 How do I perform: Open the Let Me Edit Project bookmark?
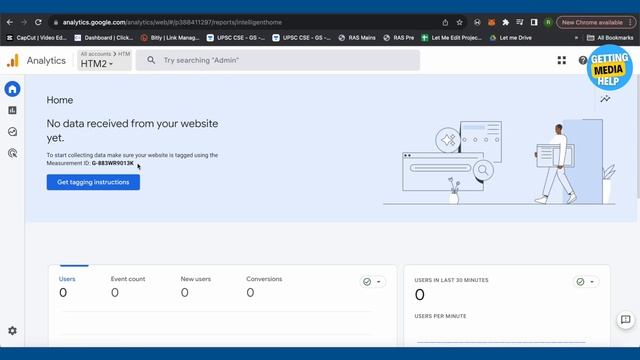pos(452,38)
